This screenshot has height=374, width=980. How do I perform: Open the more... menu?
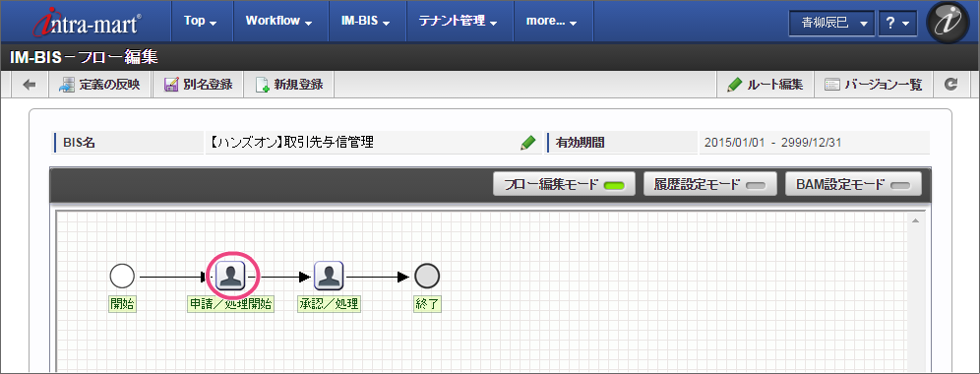pos(551,21)
